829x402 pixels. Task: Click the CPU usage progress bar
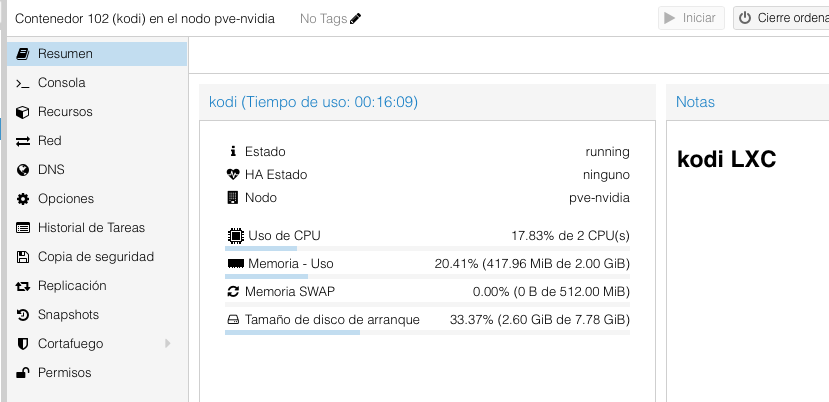coord(427,248)
